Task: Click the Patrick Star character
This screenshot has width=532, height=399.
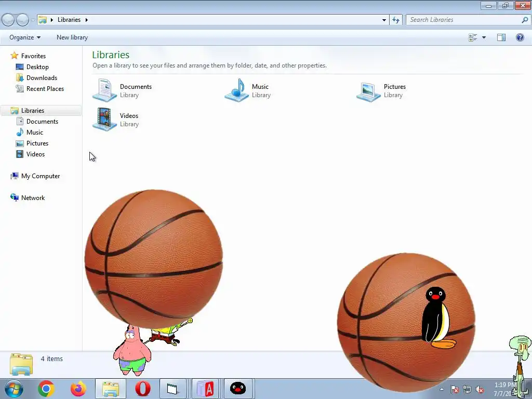Action: point(131,351)
